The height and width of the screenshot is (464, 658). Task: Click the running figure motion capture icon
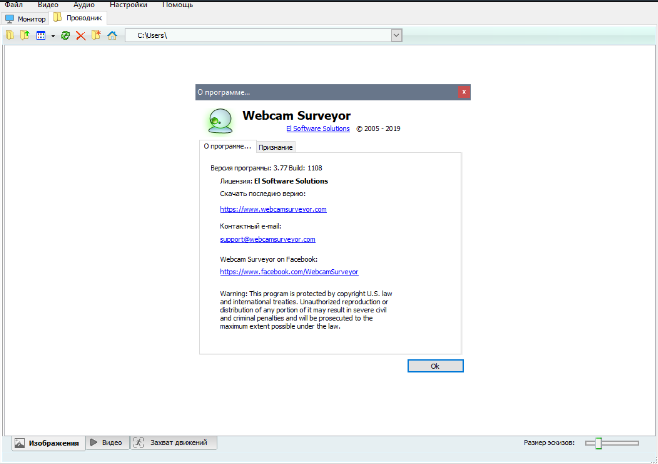pyautogui.click(x=139, y=443)
